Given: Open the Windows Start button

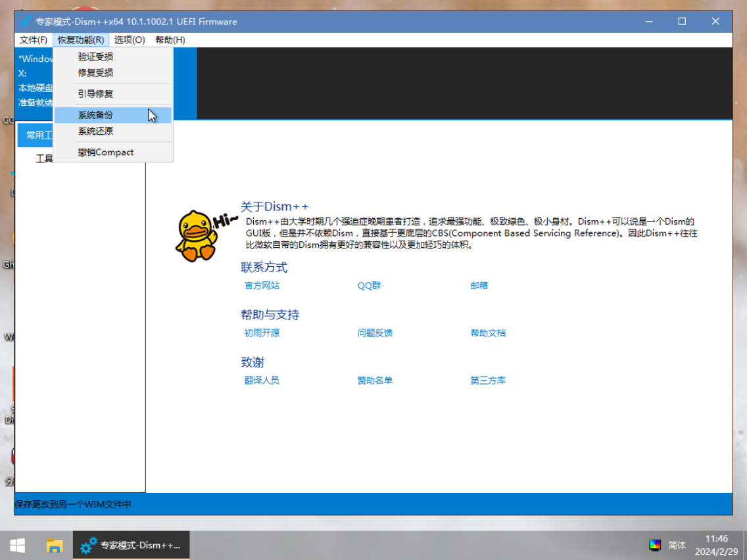Looking at the screenshot, I should point(18,546).
